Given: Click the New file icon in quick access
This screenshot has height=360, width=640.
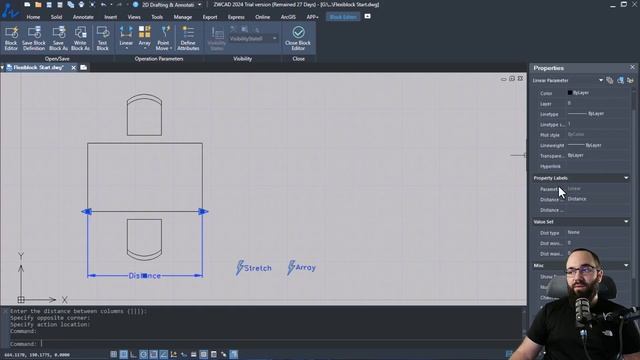Looking at the screenshot, I should pyautogui.click(x=27, y=4).
